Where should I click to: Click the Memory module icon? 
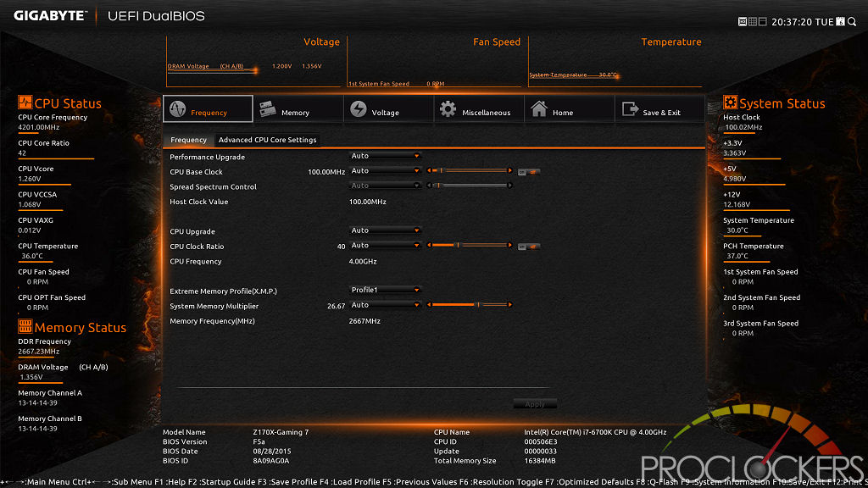pyautogui.click(x=267, y=109)
